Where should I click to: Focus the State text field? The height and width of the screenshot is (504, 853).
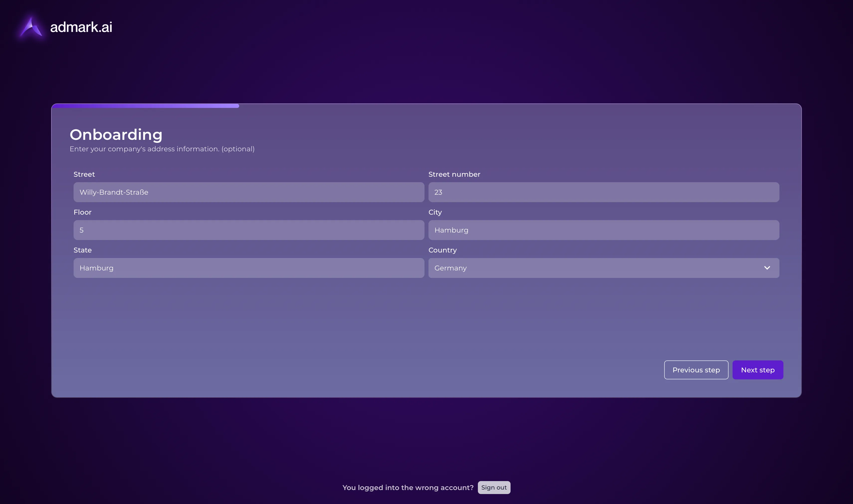248,268
